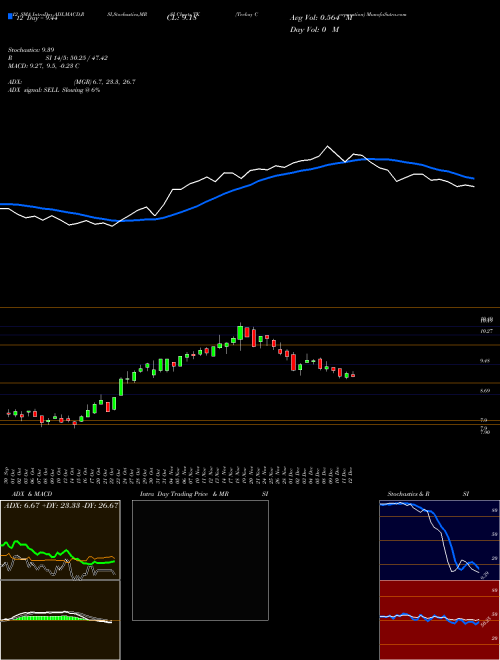Click the RSI 14/3 value line
The width and height of the screenshot is (500, 660).
tap(58, 58)
